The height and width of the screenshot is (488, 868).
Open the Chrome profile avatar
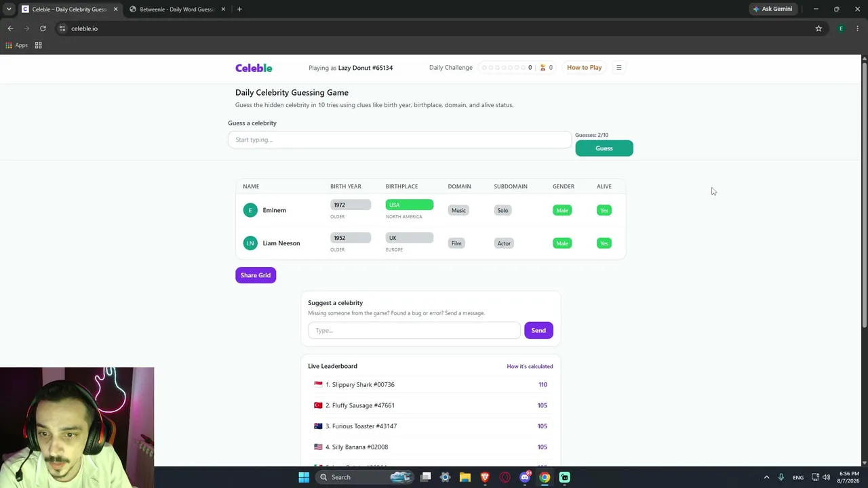click(841, 28)
